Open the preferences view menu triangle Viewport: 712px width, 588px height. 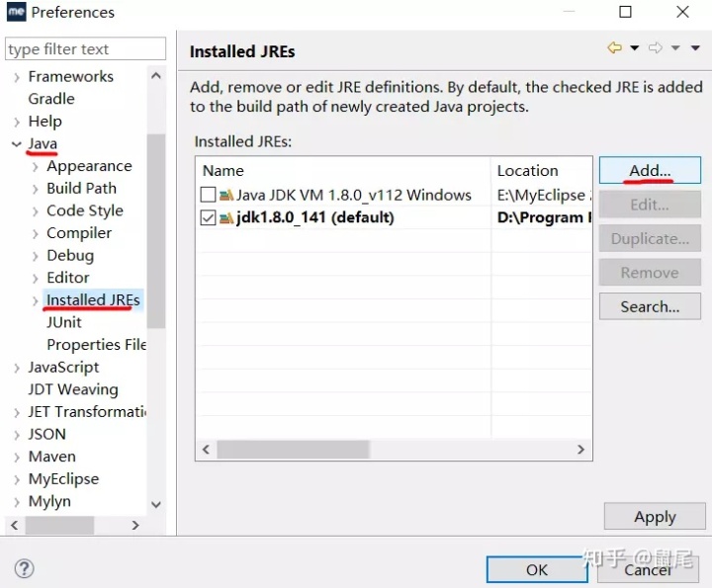[x=695, y=47]
